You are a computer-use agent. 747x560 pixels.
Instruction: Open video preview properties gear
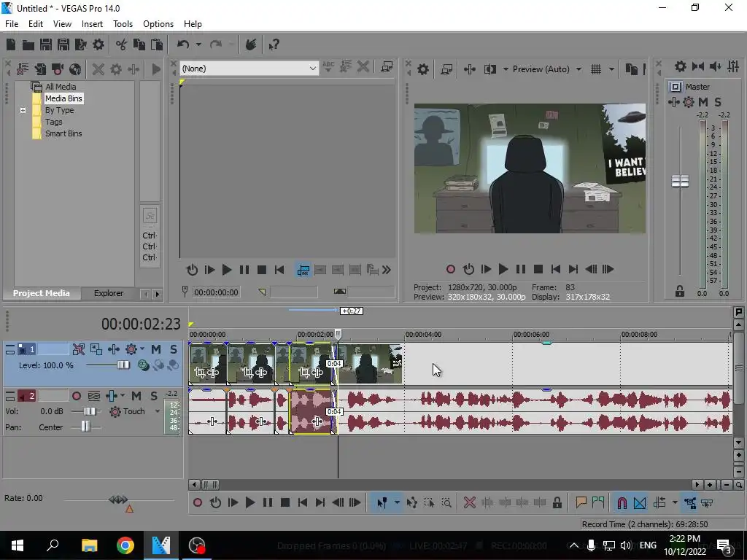[422, 69]
